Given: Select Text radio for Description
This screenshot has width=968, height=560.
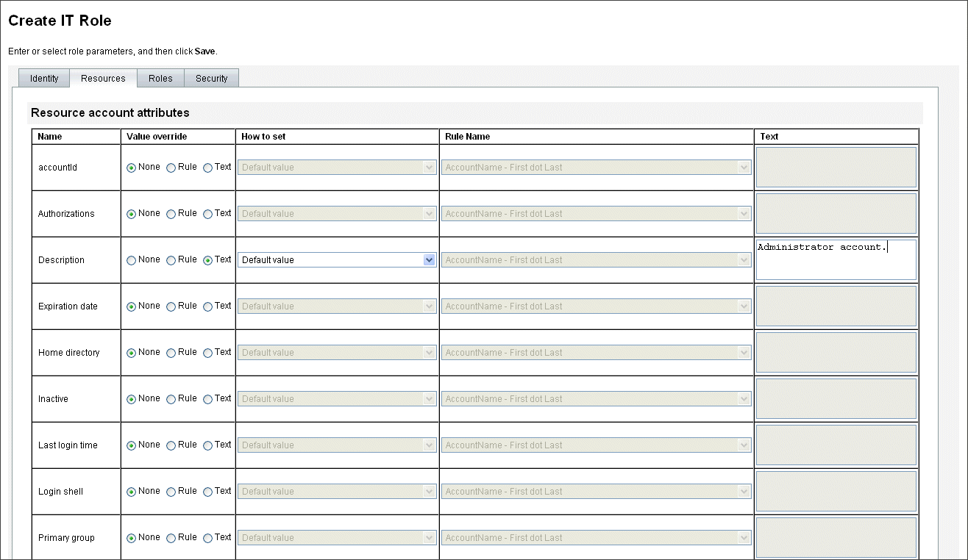Looking at the screenshot, I should [x=208, y=260].
